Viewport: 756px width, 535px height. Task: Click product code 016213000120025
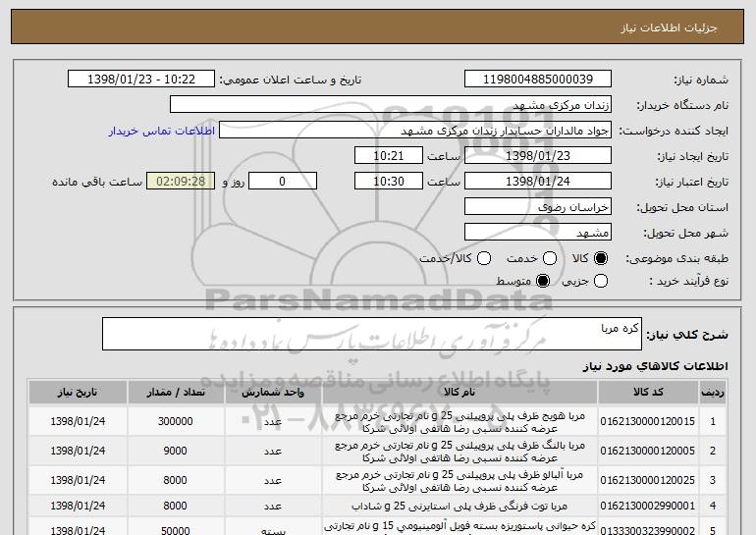[648, 480]
